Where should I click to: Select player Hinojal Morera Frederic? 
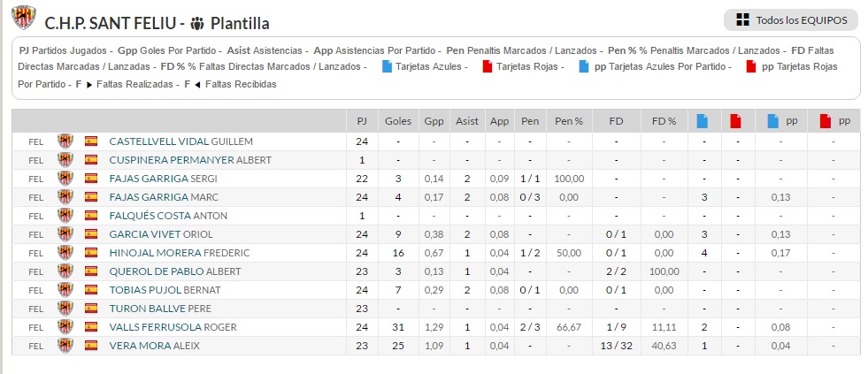180,253
